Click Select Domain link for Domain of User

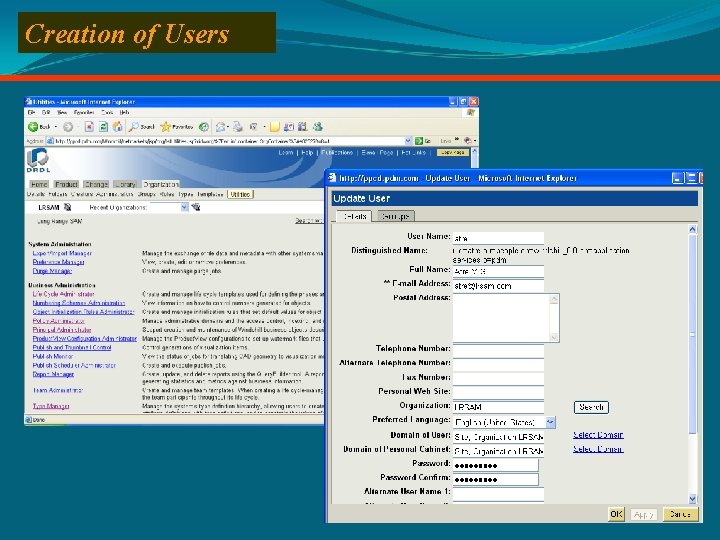pyautogui.click(x=598, y=435)
